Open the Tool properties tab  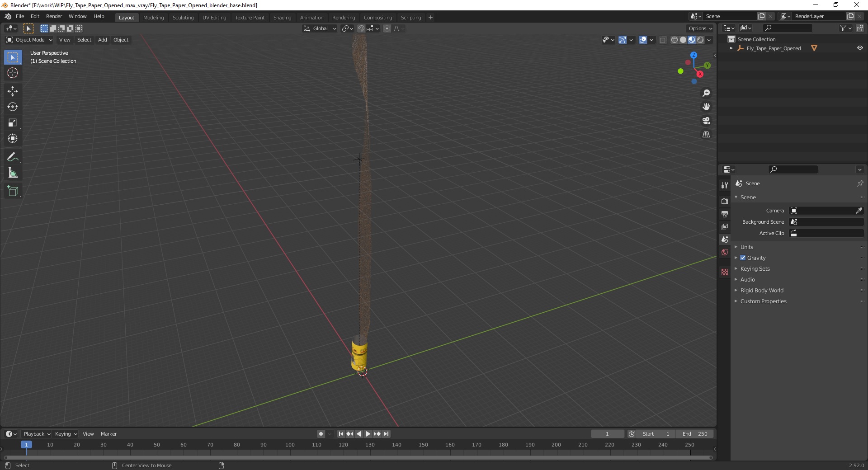[x=725, y=185]
